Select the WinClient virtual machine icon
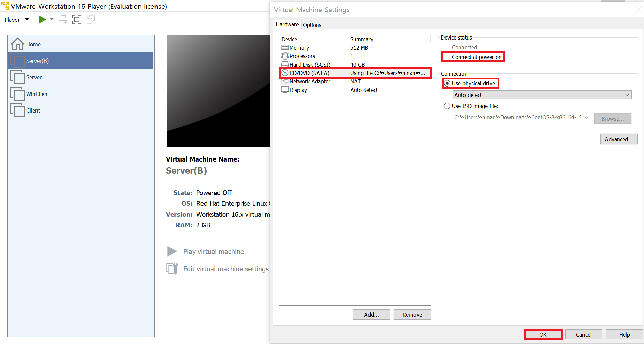 (18, 94)
